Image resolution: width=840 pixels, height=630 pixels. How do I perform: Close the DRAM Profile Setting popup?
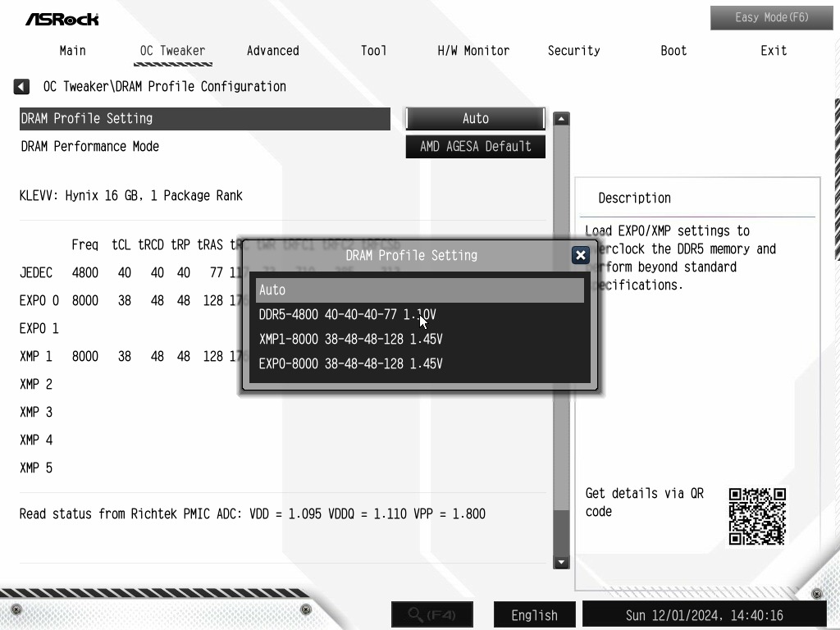coord(580,256)
